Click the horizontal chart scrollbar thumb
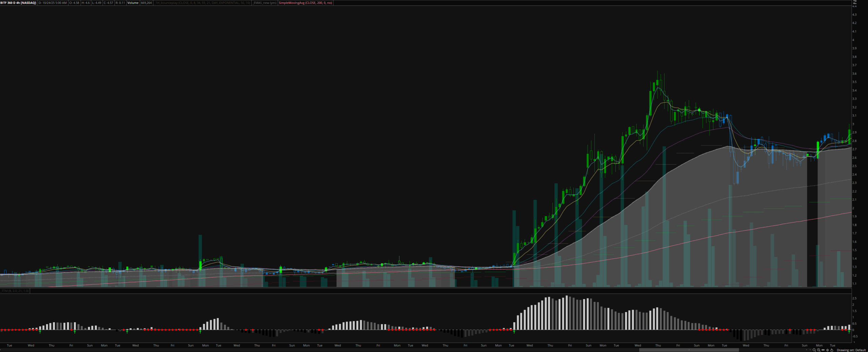Viewport: 868px width, 352px height. [688, 350]
